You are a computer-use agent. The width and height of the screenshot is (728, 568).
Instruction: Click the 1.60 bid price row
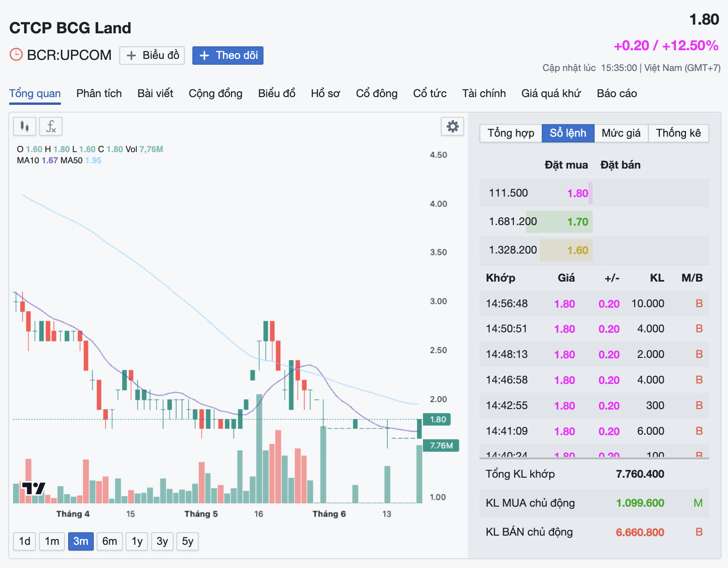594,250
